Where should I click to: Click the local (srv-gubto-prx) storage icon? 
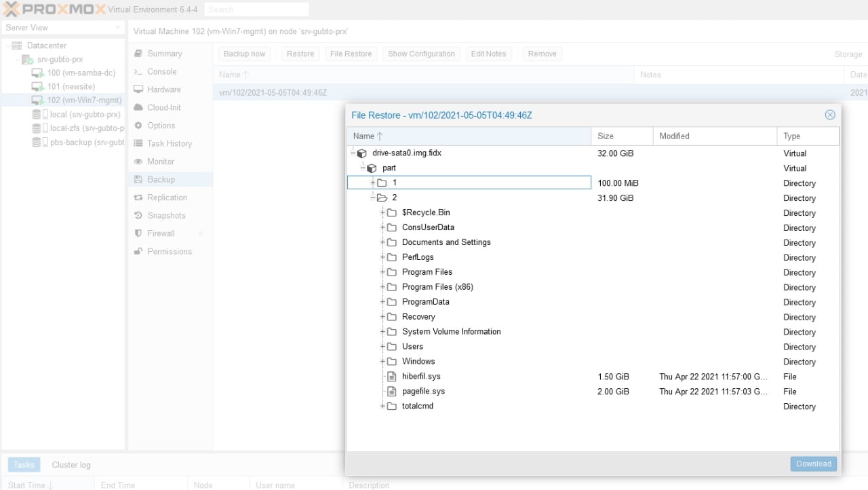click(x=40, y=115)
